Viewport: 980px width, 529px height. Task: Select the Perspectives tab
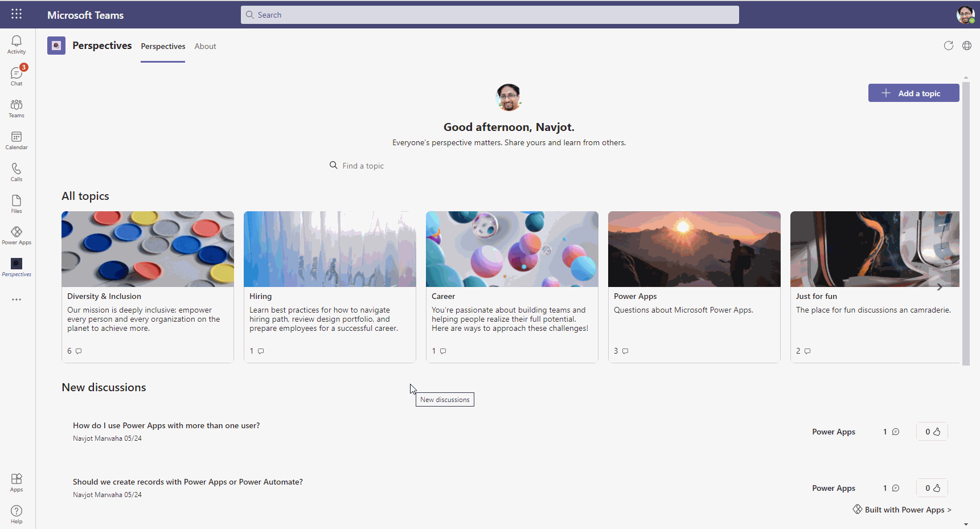[x=163, y=47]
